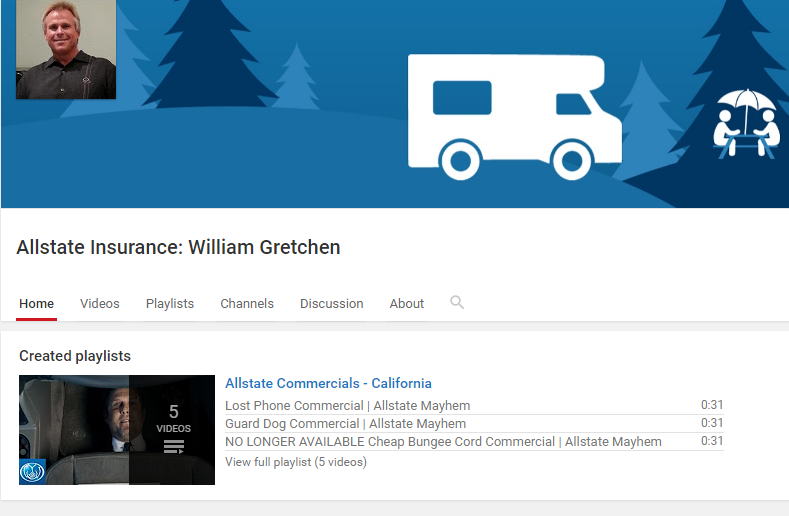Open NO LONGER AVAILABLE Cheap Bungee Cord Commercial
This screenshot has width=789, height=516.
click(443, 442)
